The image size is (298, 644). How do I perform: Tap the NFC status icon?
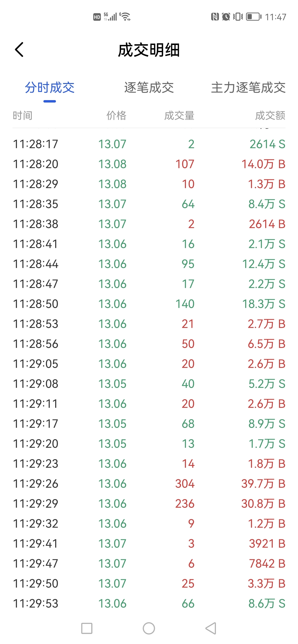coord(215,17)
